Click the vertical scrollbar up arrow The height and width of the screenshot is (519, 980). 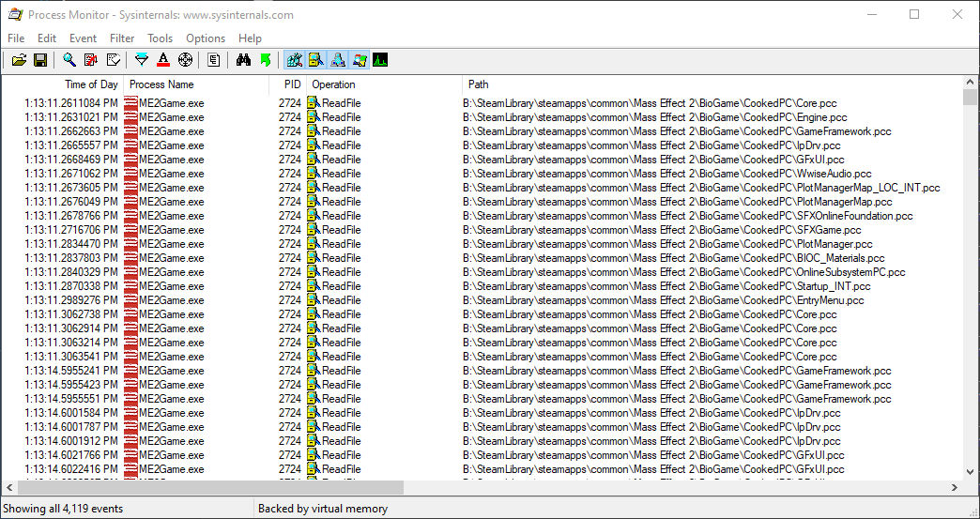click(x=970, y=82)
